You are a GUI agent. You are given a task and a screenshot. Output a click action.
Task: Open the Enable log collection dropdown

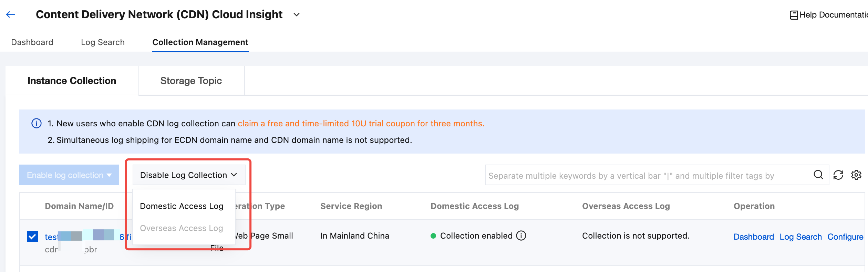69,175
